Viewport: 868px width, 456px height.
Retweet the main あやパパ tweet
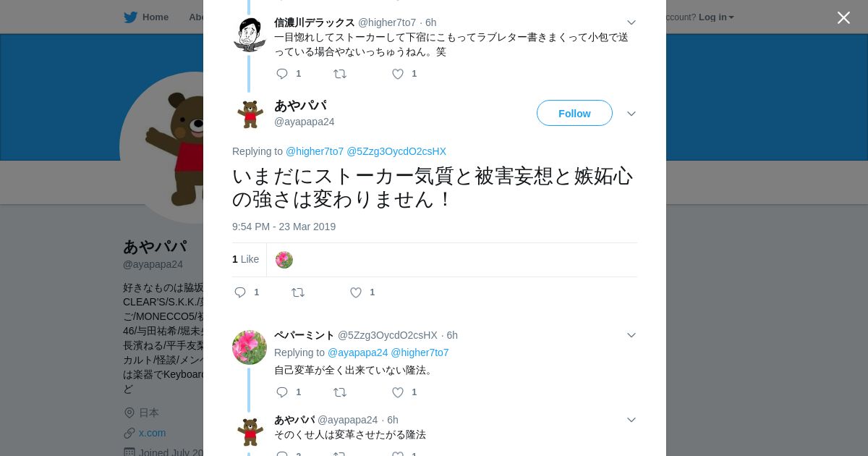[x=298, y=292]
